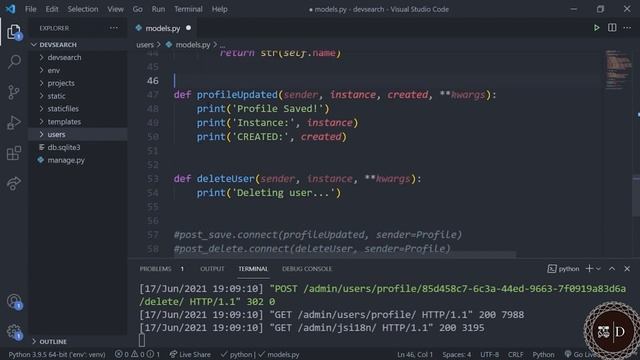The image size is (640, 360).
Task: Change encoding via UTF-8 status item
Action: tap(489, 354)
